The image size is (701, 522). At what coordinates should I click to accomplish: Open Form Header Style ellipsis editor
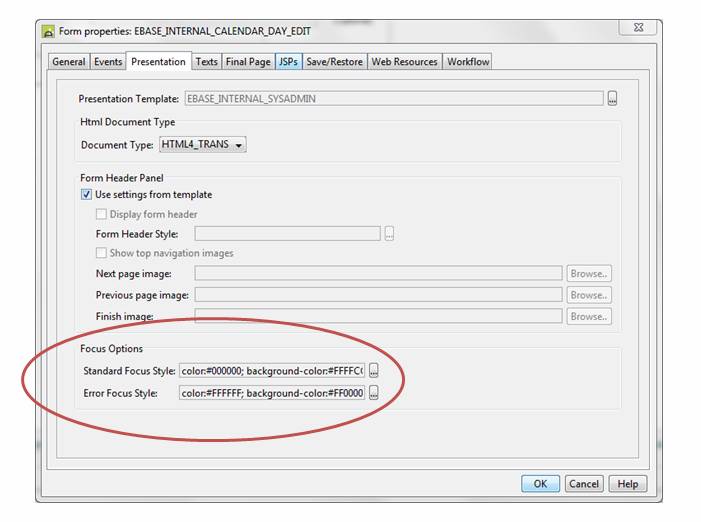point(389,233)
